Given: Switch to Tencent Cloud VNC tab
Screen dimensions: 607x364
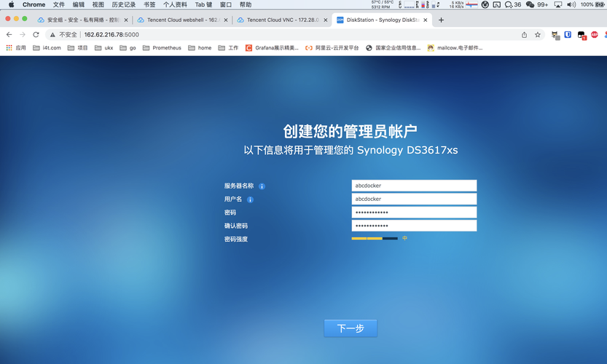Looking at the screenshot, I should pos(282,20).
